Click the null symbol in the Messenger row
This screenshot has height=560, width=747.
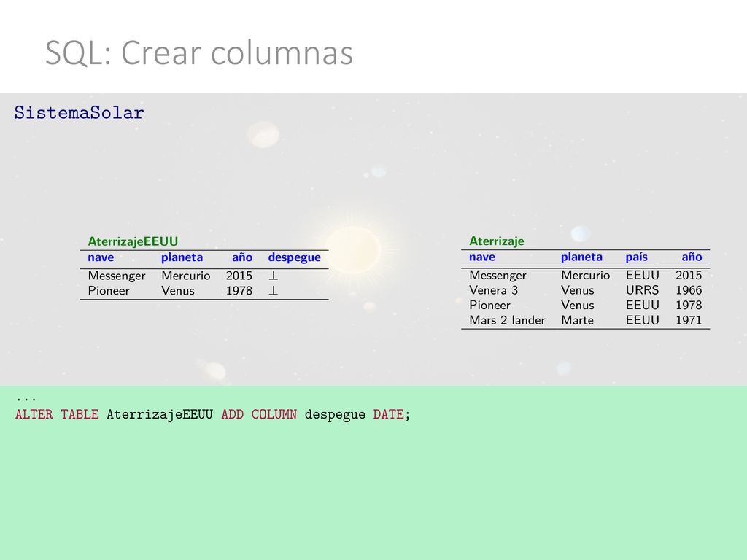pyautogui.click(x=273, y=275)
